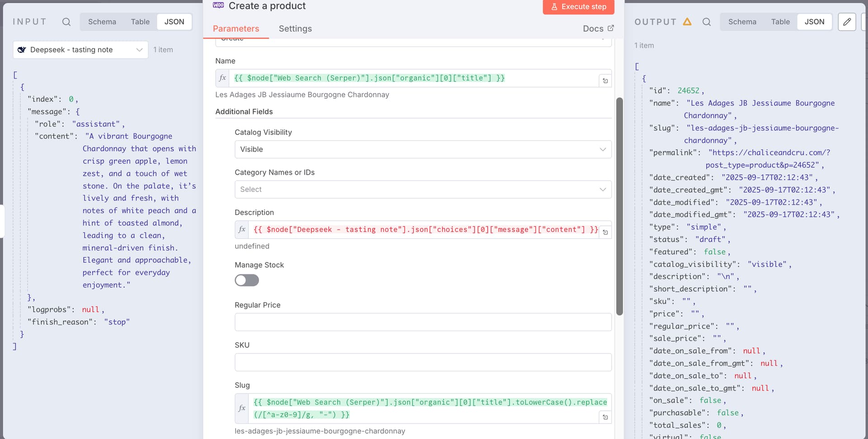Viewport: 868px width, 439px height.
Task: Expand the Catalog Visibility dropdown
Action: click(x=423, y=149)
